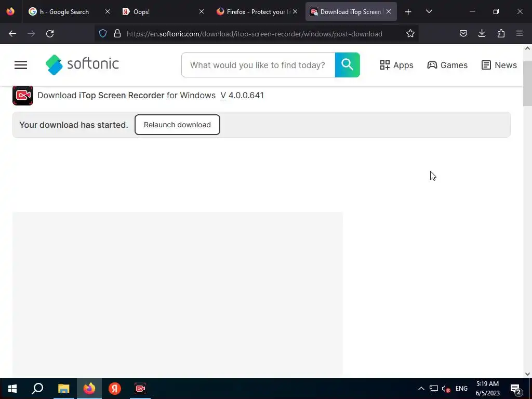Open File Explorer from taskbar
The image size is (532, 399).
coord(63,389)
